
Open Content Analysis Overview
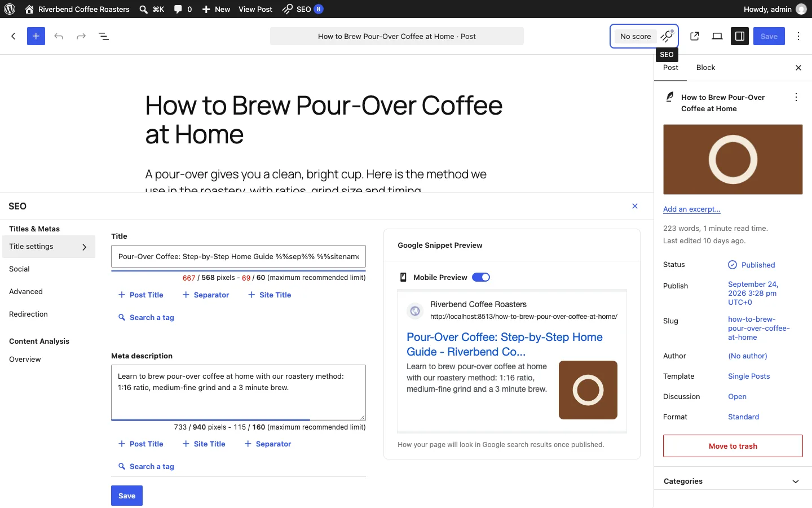(x=25, y=360)
